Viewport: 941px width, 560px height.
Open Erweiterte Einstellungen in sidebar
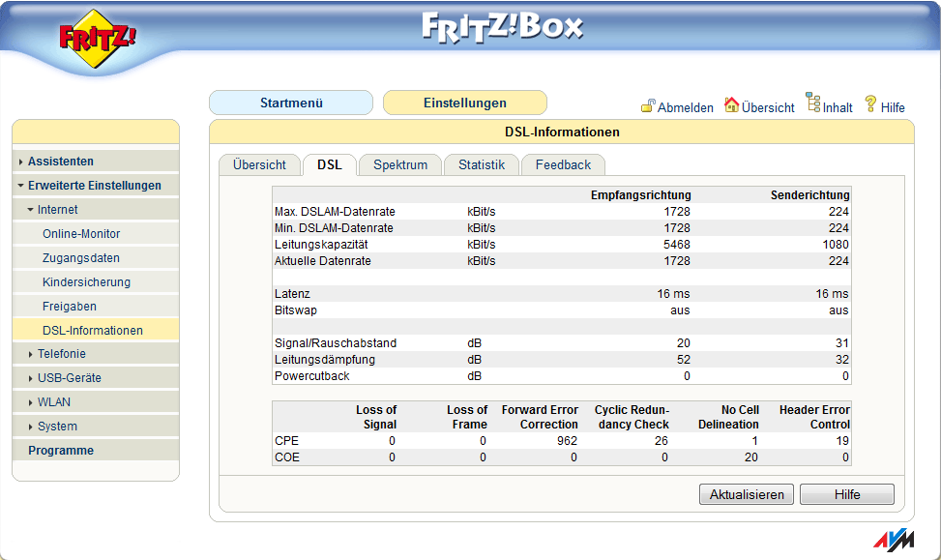tap(95, 186)
